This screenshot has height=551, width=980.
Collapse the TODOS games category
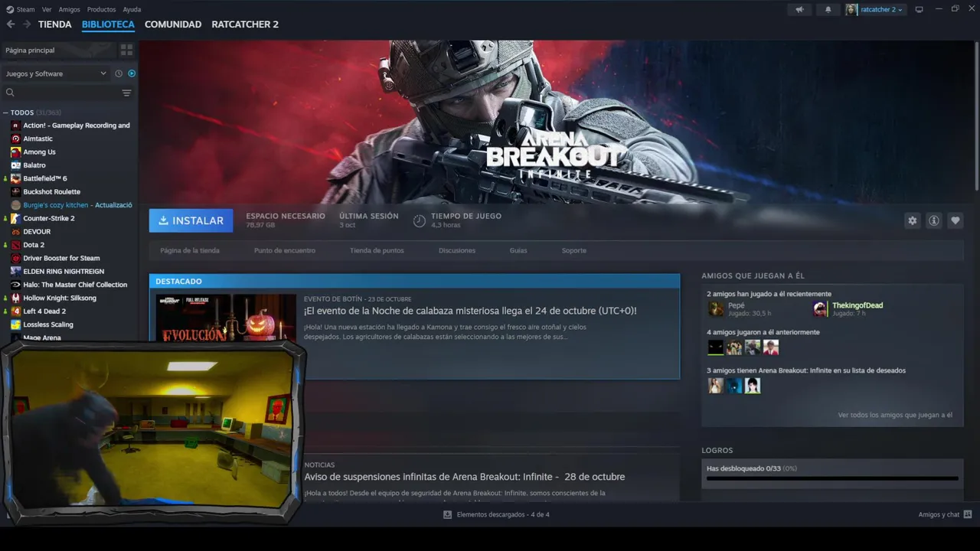5,112
